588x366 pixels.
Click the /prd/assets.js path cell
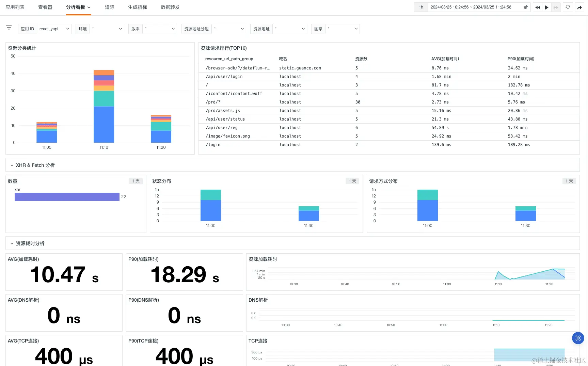point(223,111)
